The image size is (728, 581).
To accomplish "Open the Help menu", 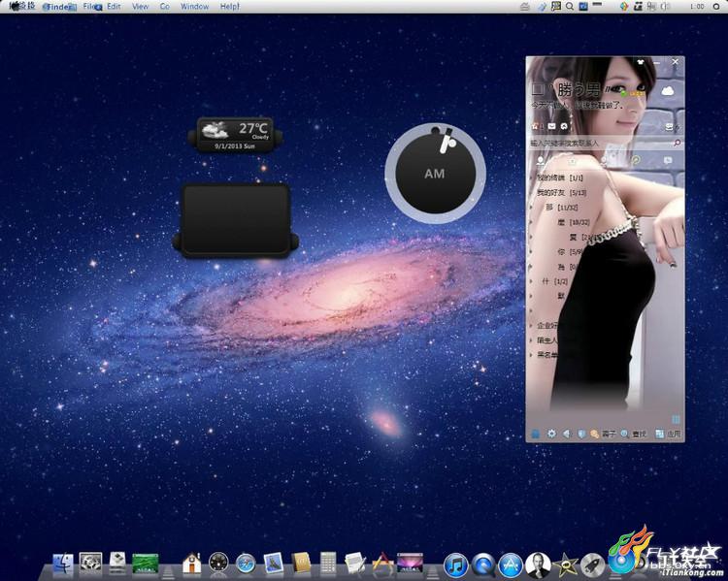I will click(229, 7).
